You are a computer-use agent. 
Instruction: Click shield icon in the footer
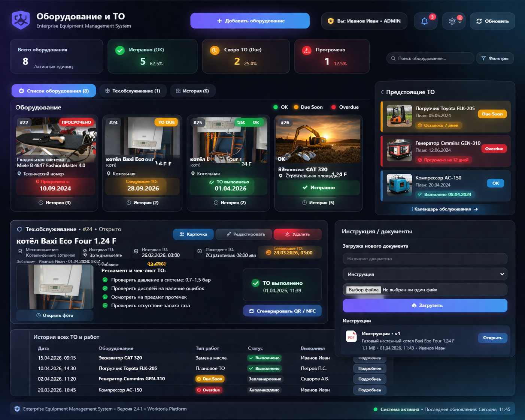point(17,409)
